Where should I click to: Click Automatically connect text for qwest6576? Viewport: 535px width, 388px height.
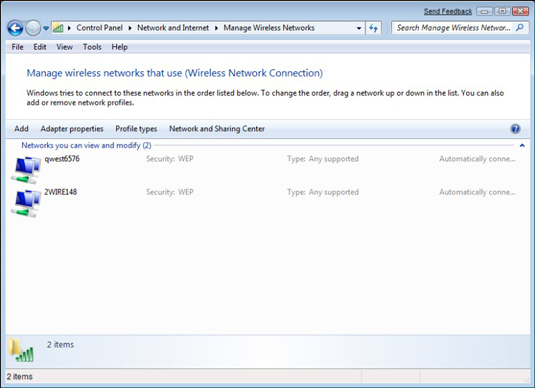click(477, 159)
